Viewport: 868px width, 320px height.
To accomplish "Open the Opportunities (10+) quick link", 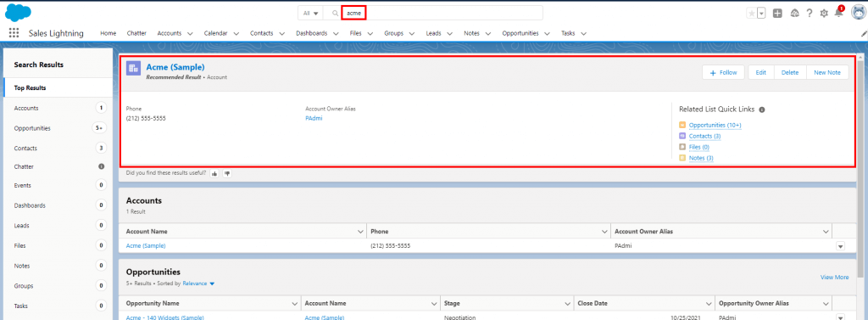I will point(715,125).
